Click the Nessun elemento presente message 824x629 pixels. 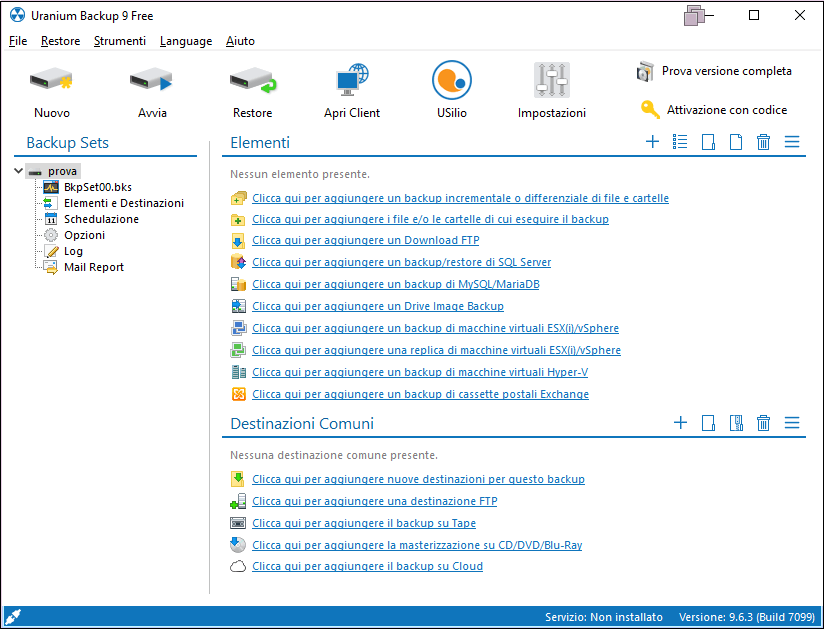[300, 174]
